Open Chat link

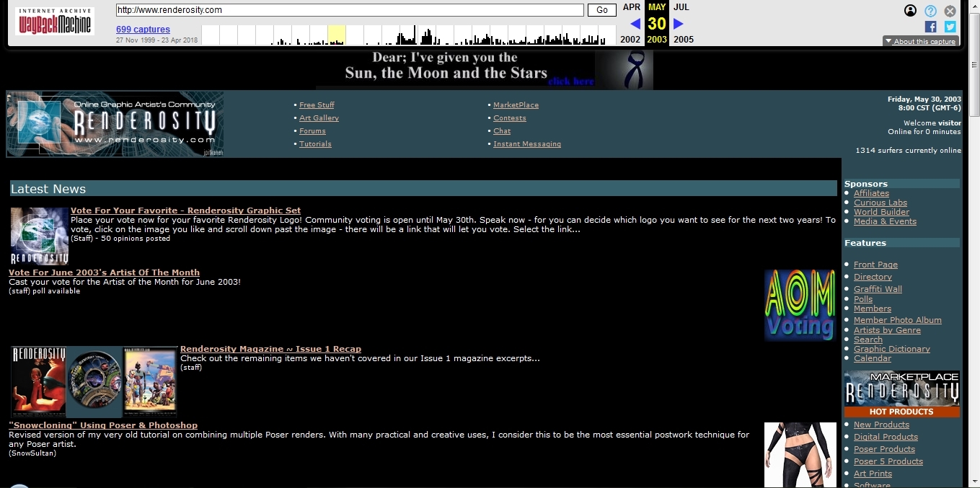point(502,131)
